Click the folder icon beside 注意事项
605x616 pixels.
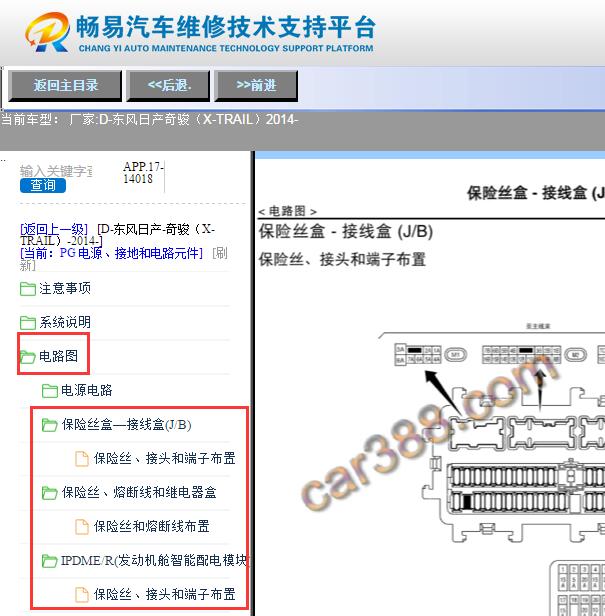coord(28,289)
